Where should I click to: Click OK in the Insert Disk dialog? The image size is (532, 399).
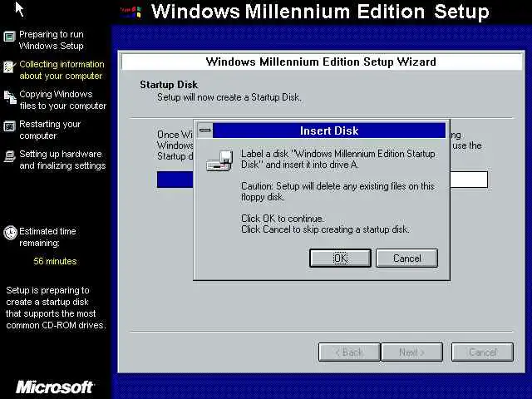point(340,259)
